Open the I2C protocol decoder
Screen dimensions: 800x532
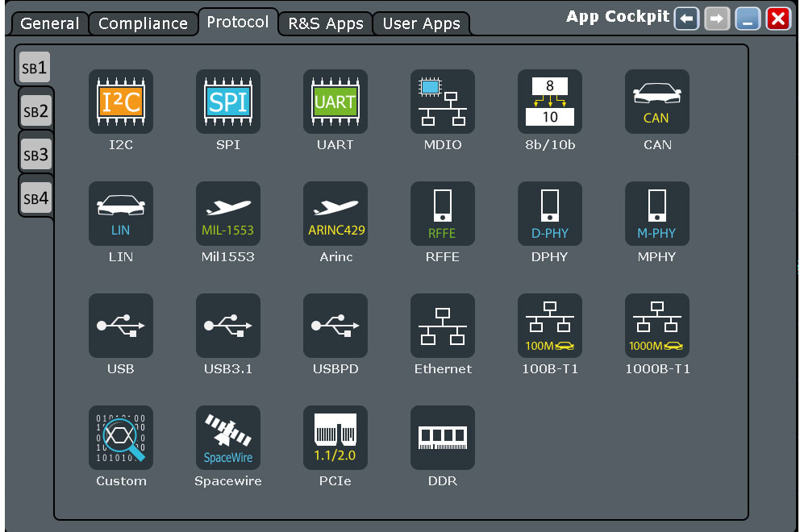click(x=120, y=102)
